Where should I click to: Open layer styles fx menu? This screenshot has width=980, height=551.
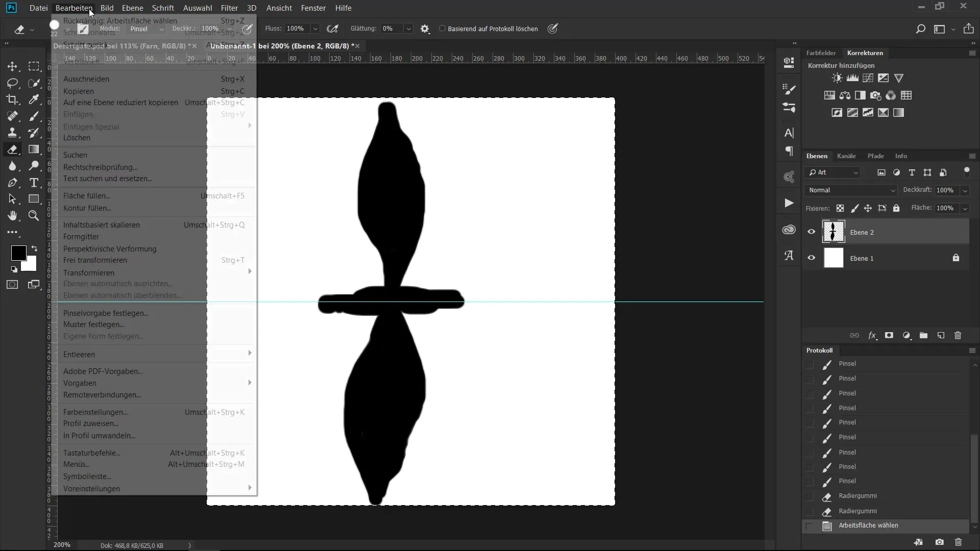(x=872, y=335)
